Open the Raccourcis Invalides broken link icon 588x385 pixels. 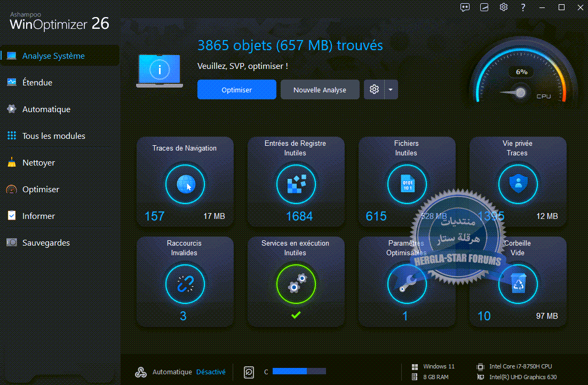point(185,284)
